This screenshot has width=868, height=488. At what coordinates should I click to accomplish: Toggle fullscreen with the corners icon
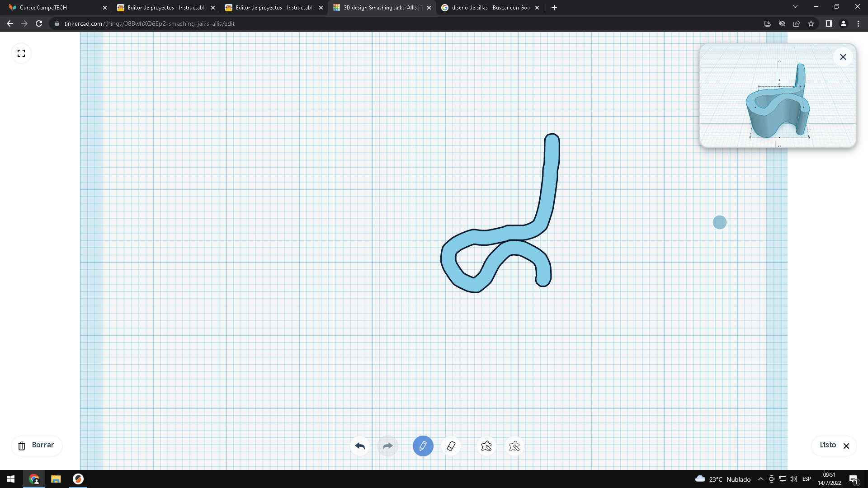pos(21,53)
